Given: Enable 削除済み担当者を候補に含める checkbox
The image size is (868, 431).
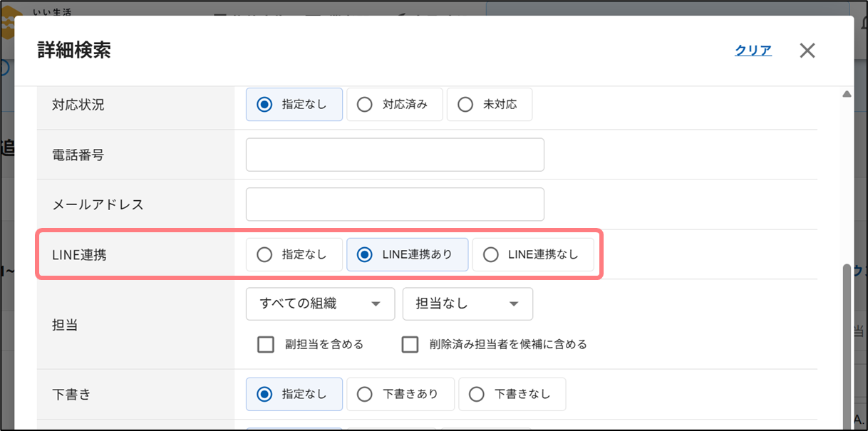Looking at the screenshot, I should pos(410,345).
